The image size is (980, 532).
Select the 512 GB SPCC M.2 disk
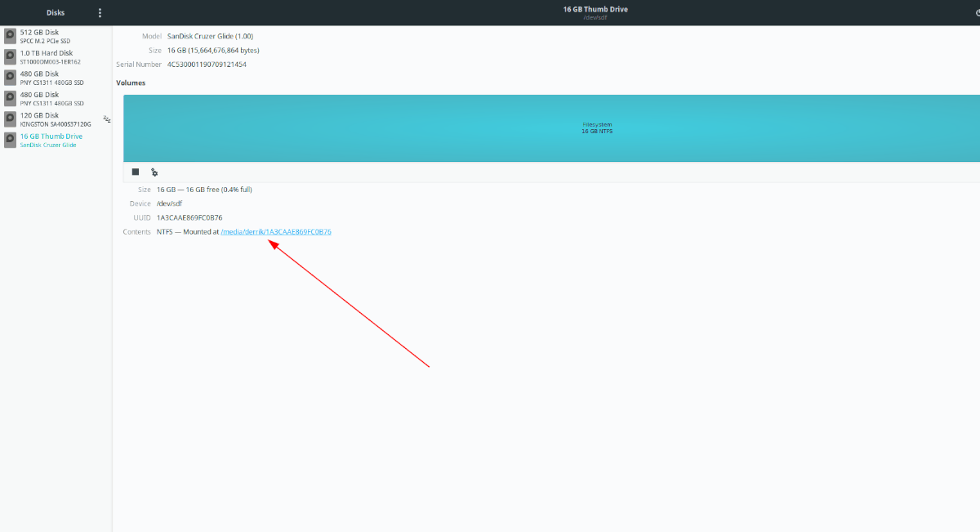[x=51, y=36]
